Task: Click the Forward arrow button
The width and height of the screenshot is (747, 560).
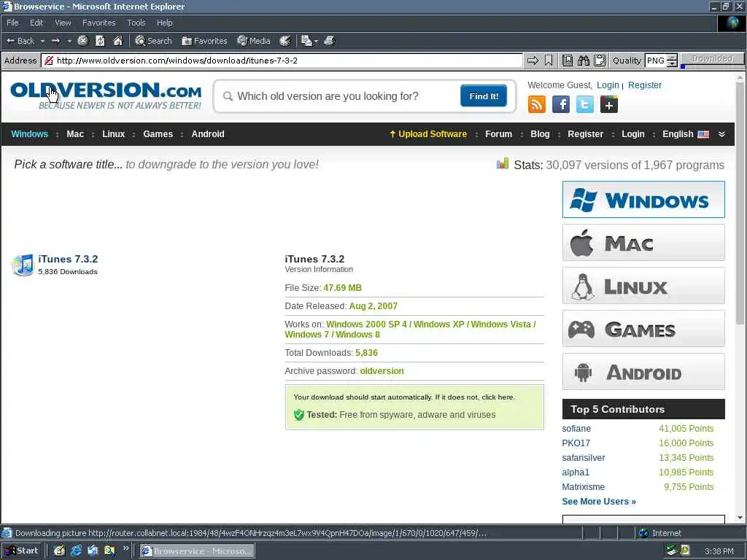Action: tap(55, 41)
